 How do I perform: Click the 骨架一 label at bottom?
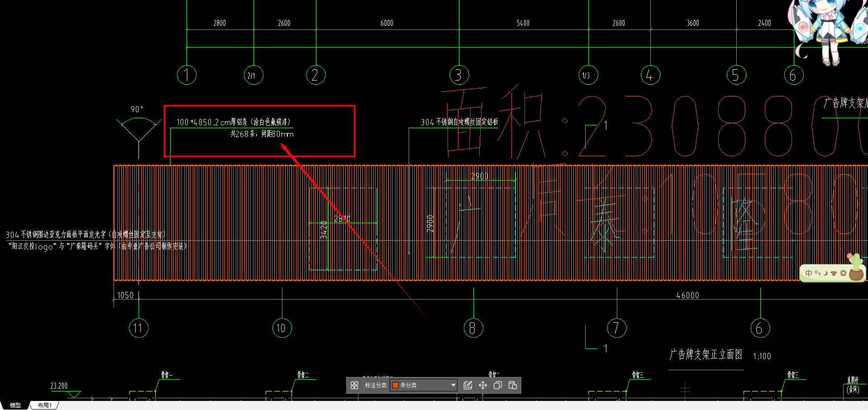point(167,375)
